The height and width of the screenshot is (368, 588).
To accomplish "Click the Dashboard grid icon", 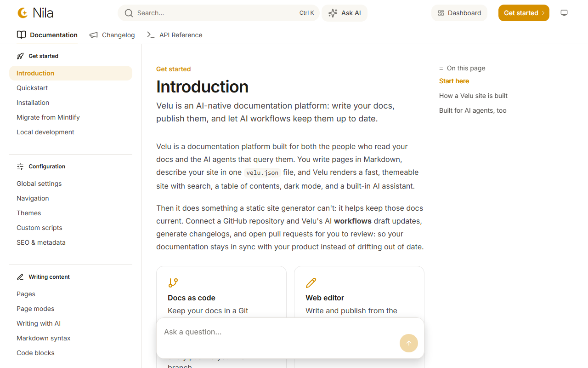I will click(441, 13).
